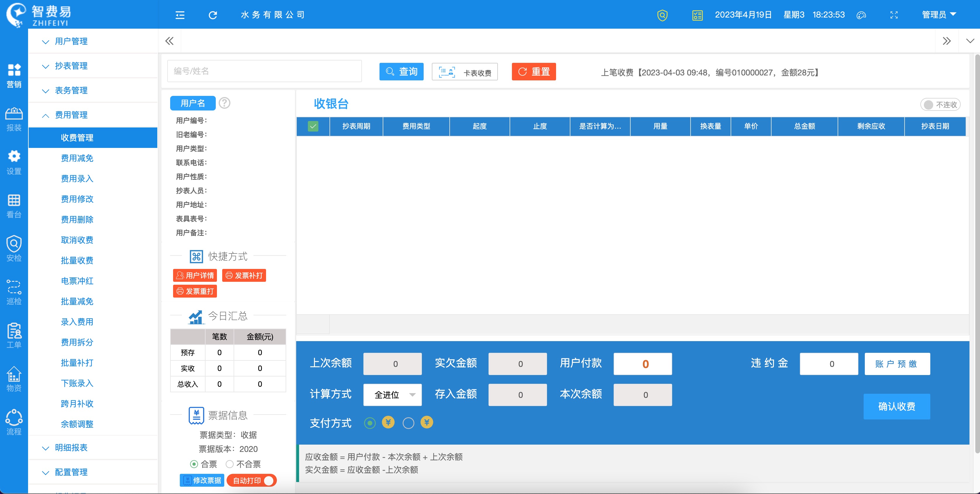Image resolution: width=980 pixels, height=494 pixels.
Task: Select the second yellow yuan payment icon
Action: [427, 422]
